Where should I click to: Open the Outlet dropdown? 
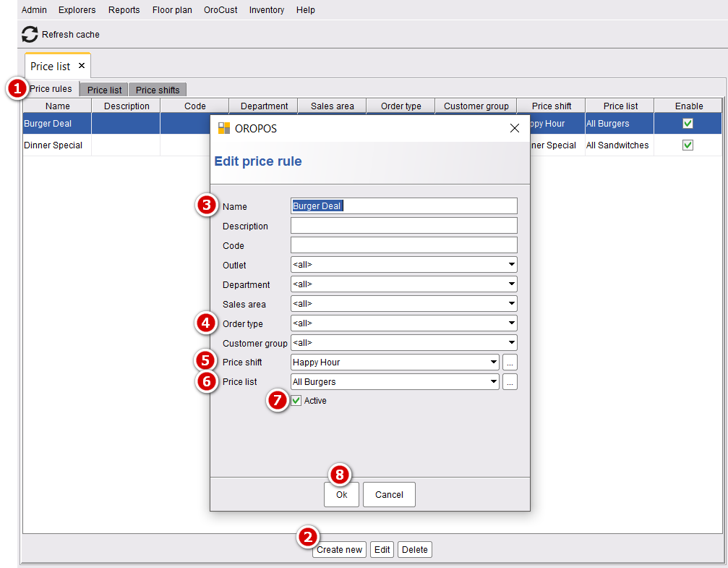pyautogui.click(x=404, y=265)
